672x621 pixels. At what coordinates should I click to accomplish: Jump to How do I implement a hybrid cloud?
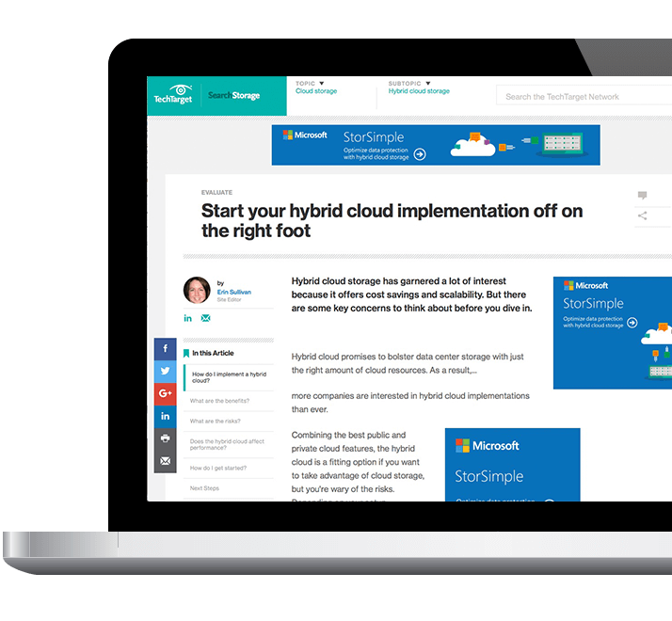[x=229, y=377]
